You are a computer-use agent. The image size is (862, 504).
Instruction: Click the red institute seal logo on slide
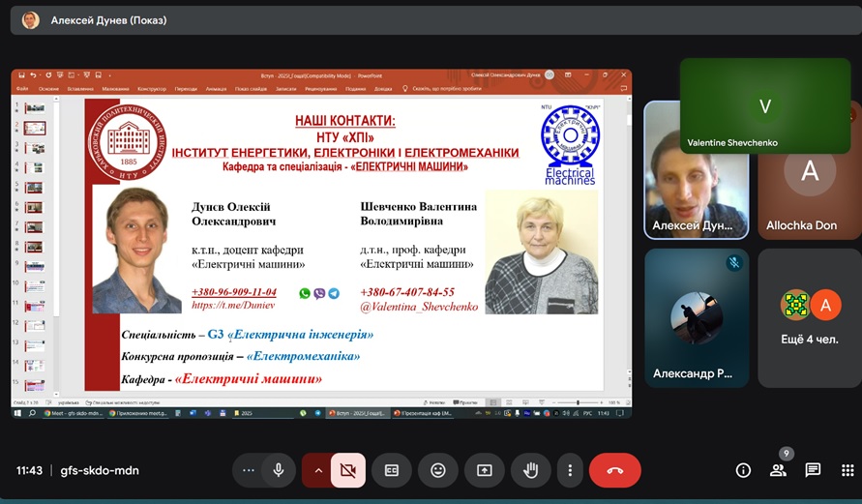(128, 142)
